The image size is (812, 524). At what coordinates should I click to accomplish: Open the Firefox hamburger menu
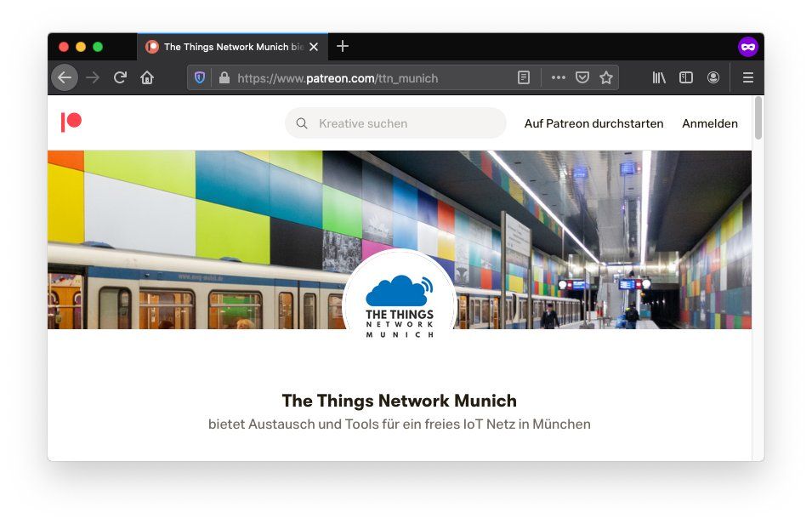click(747, 77)
